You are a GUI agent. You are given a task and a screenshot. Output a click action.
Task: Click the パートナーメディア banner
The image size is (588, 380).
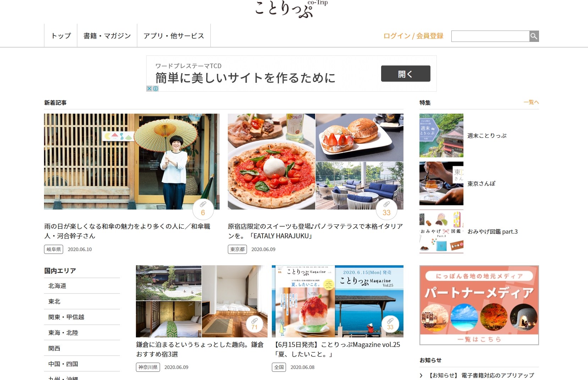pos(479,305)
